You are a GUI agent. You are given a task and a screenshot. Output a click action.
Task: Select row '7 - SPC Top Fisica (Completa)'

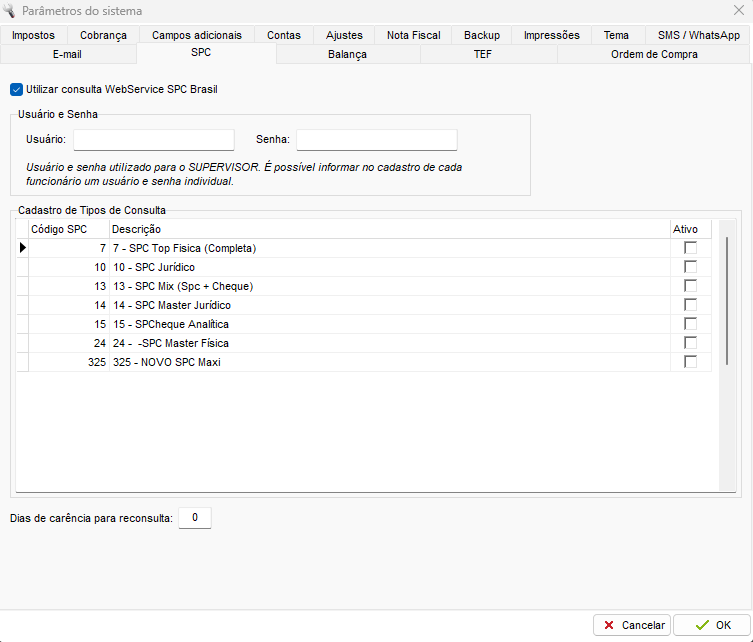pyautogui.click(x=364, y=248)
